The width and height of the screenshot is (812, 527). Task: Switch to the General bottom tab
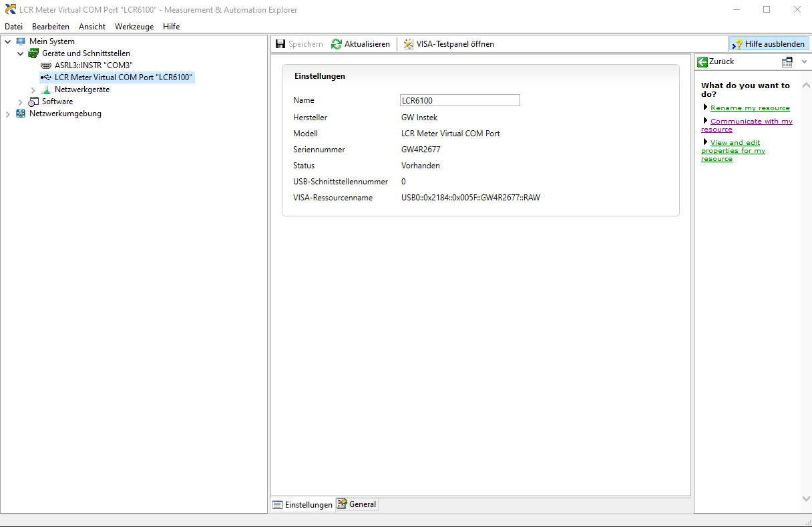pyautogui.click(x=357, y=504)
